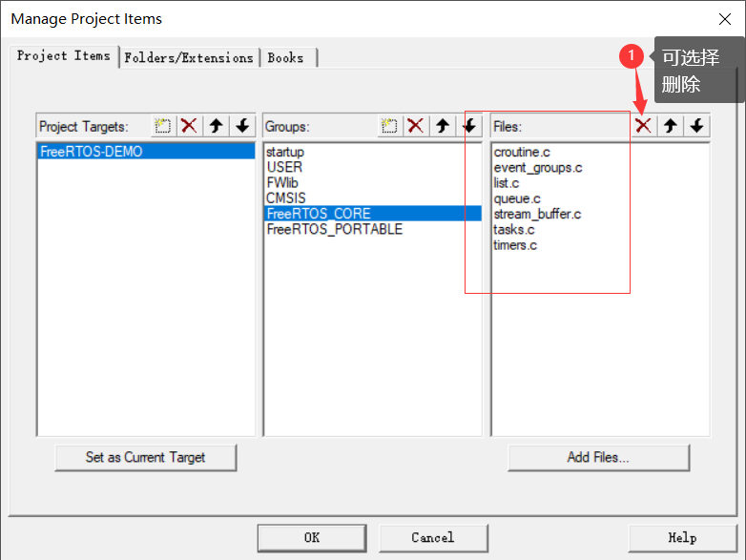Create a new group
The height and width of the screenshot is (560, 746).
point(389,126)
